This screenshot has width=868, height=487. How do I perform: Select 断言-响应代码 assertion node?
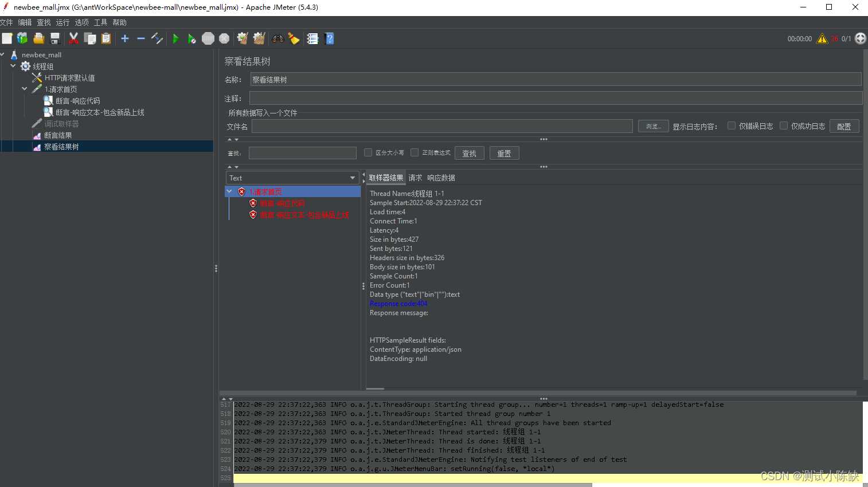pos(77,101)
